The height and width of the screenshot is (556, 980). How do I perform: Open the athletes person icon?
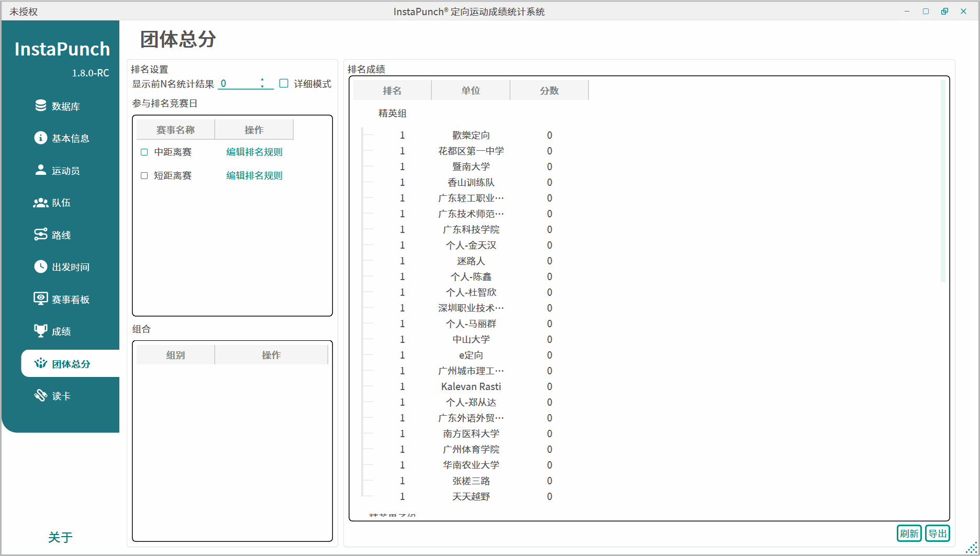pos(41,170)
